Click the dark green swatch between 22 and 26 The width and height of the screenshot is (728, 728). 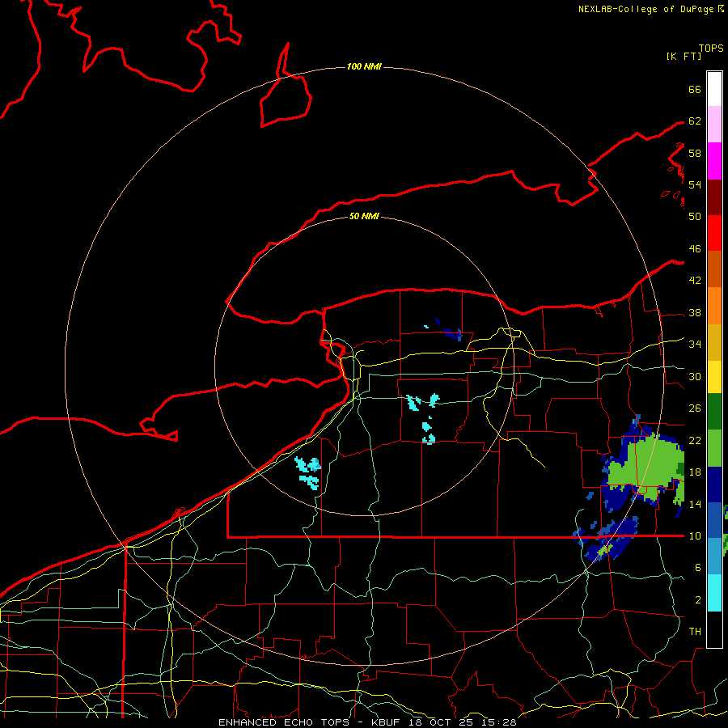pos(714,412)
